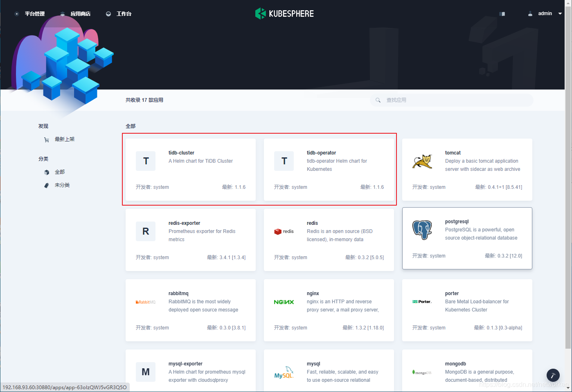Screen dimensions: 572x392
Task: Select 最新上架 in the sidebar
Action: click(x=65, y=139)
